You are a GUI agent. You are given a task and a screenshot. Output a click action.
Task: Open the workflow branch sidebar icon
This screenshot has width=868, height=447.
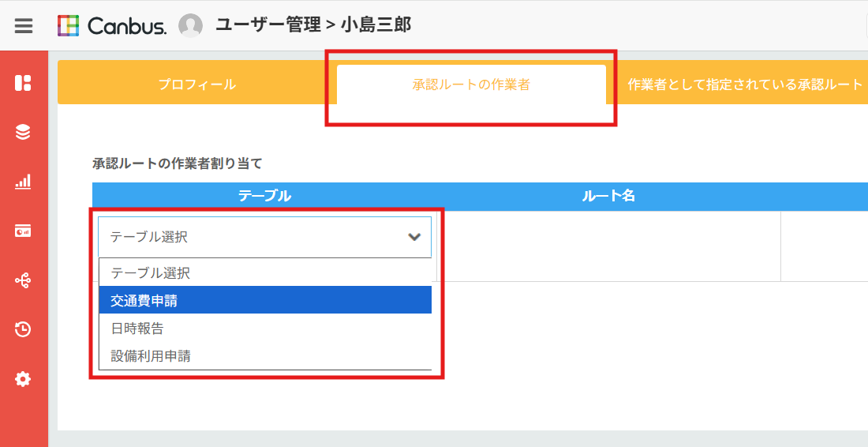point(23,280)
